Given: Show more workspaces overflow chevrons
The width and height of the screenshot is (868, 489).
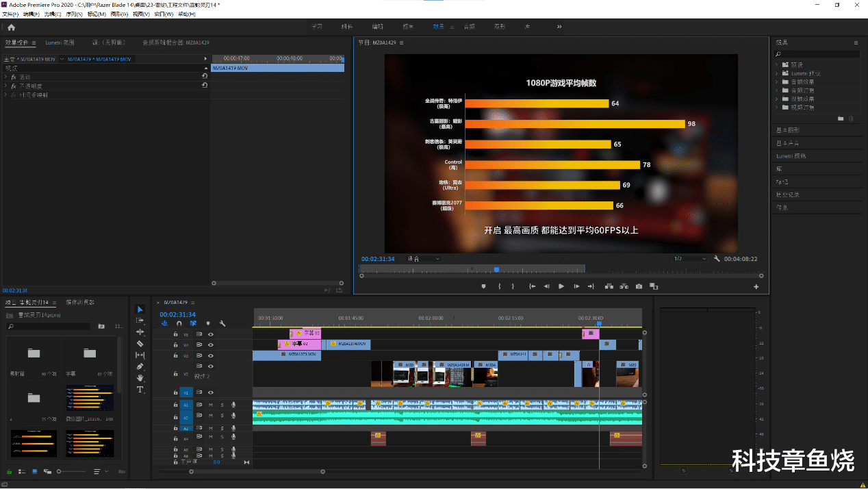Looking at the screenshot, I should tap(559, 27).
